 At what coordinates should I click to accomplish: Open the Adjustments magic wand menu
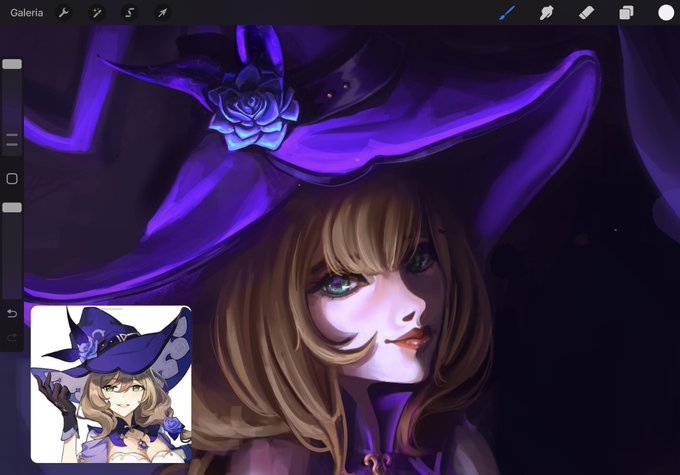[96, 13]
